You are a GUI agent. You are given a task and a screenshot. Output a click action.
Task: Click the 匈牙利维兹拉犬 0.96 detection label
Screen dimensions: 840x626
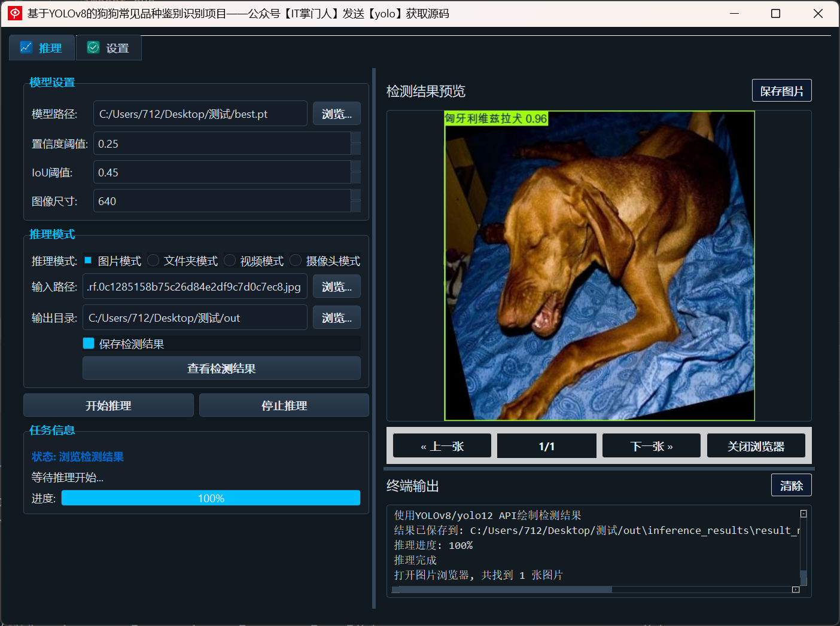tap(496, 118)
